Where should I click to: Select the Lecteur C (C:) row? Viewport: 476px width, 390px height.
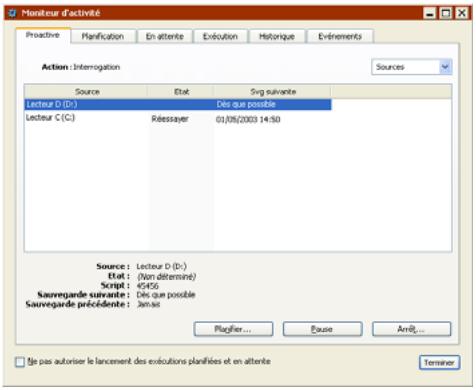[178, 118]
